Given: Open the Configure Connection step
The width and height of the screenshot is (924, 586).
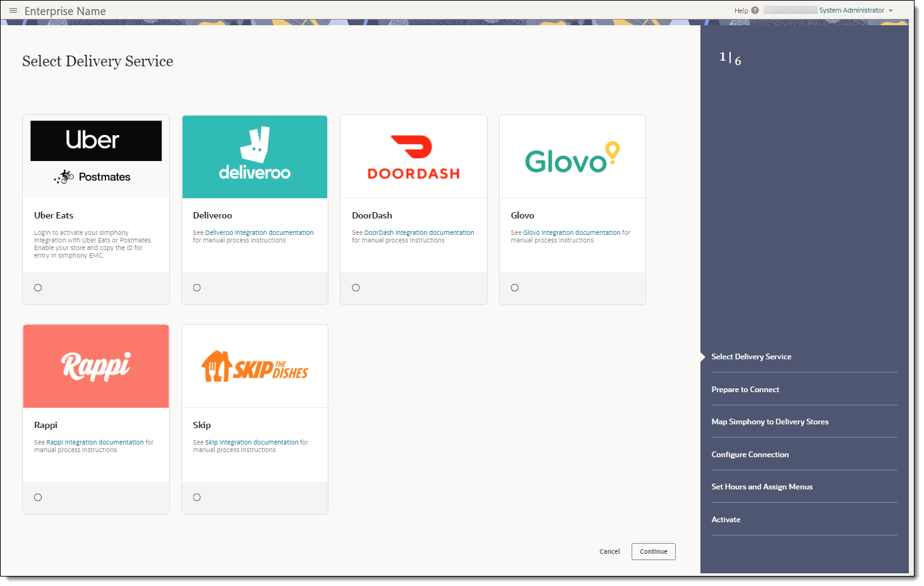Looking at the screenshot, I should 750,455.
